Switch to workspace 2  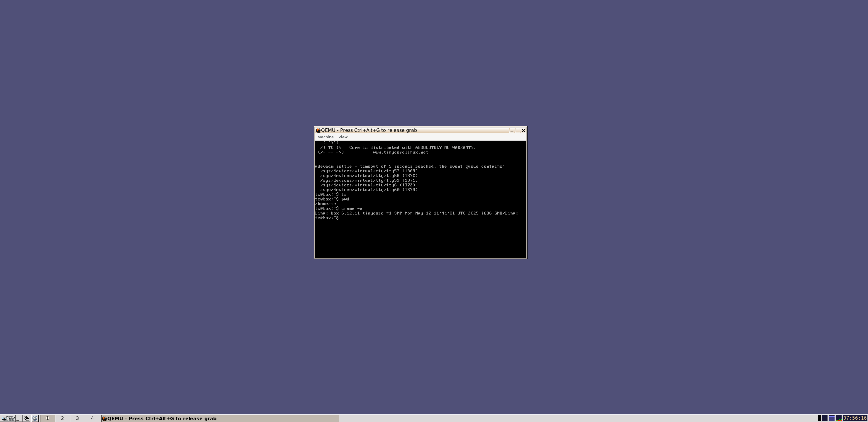click(62, 418)
